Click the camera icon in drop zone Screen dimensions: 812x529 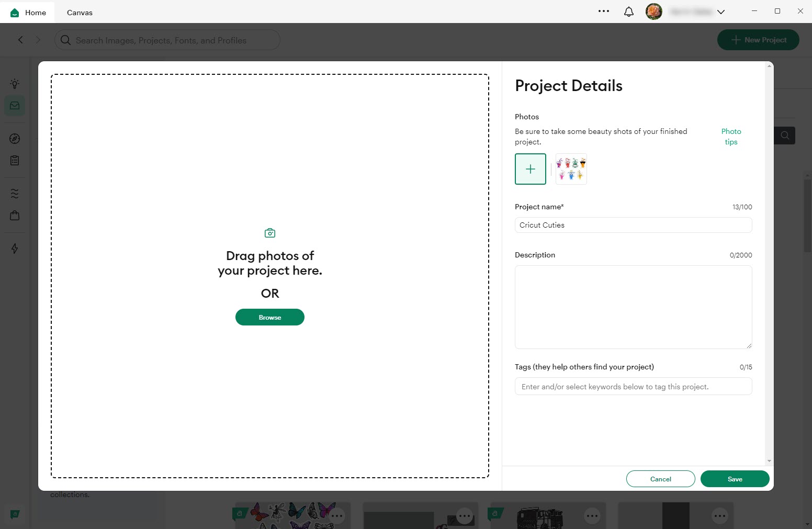point(270,233)
